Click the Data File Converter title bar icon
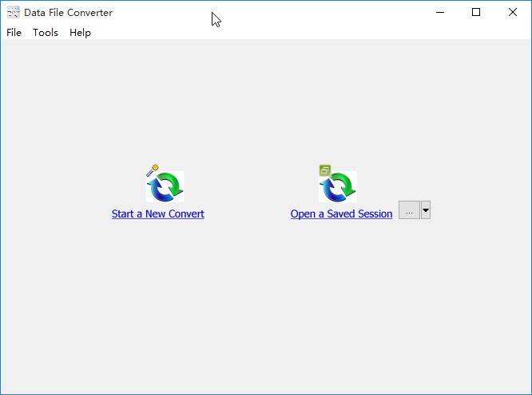Image resolution: width=532 pixels, height=395 pixels. click(14, 12)
